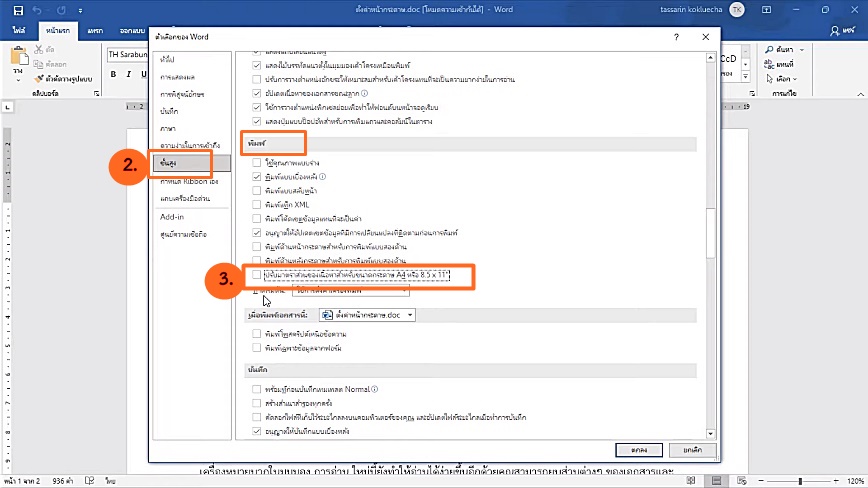Viewport: 868px width, 488px height.
Task: Expand the Select dropdown arrow
Action: click(795, 79)
